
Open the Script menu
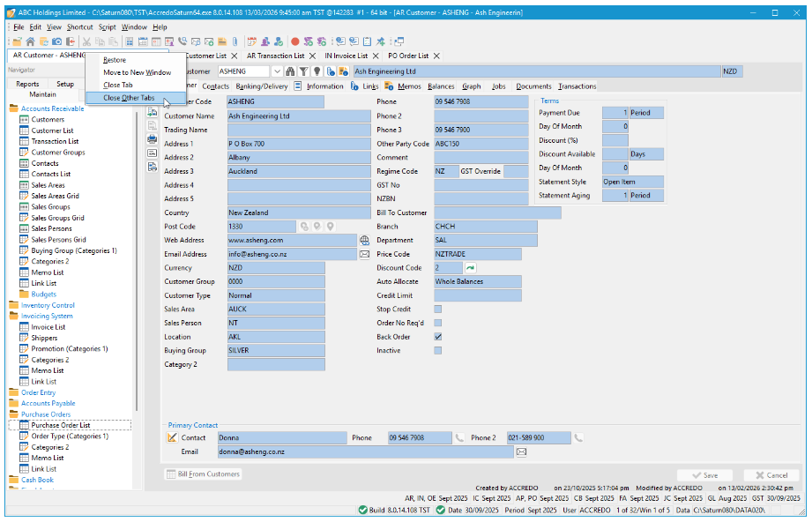108,27
